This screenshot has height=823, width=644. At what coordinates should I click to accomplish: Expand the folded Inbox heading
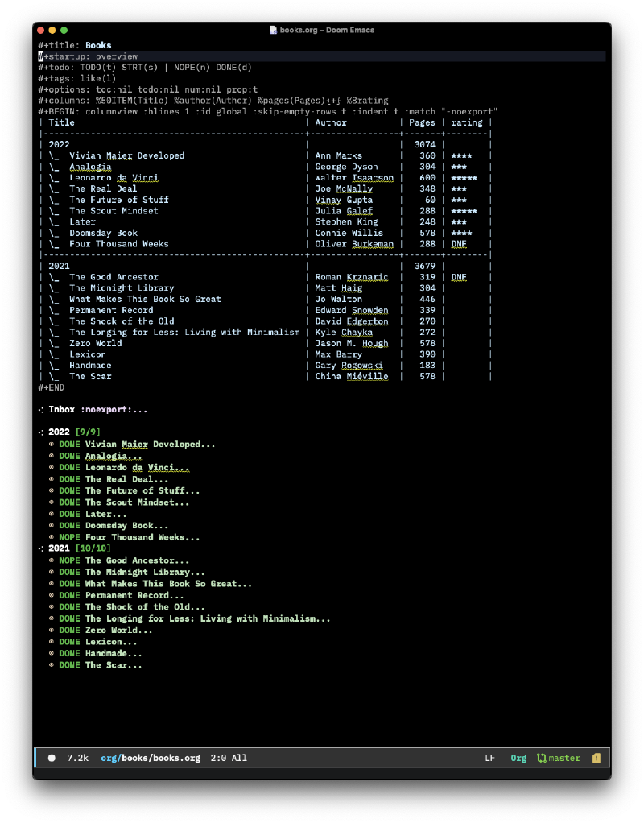41,410
